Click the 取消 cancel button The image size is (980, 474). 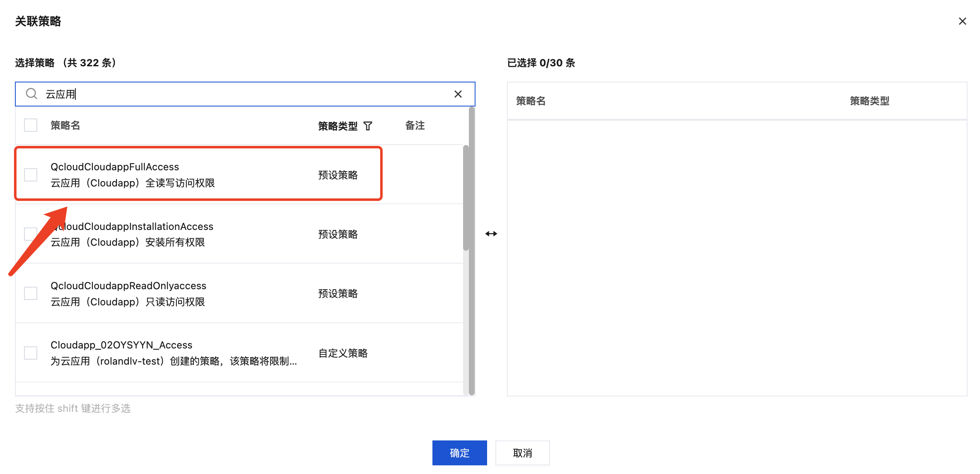pyautogui.click(x=522, y=453)
